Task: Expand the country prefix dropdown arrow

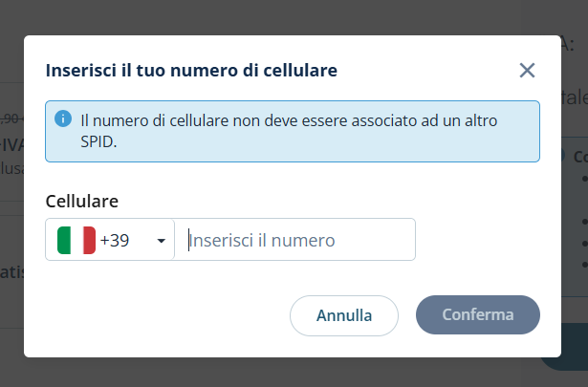Action: 161,241
